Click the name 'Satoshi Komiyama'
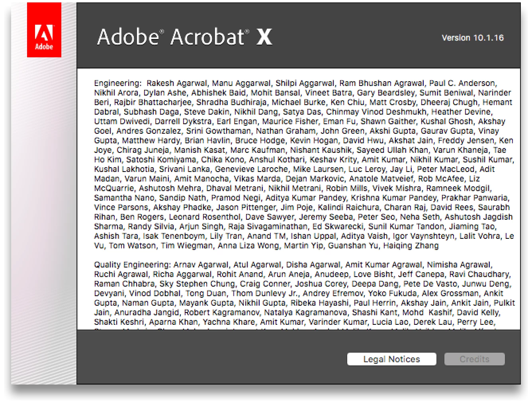532x406 pixels. 161,160
